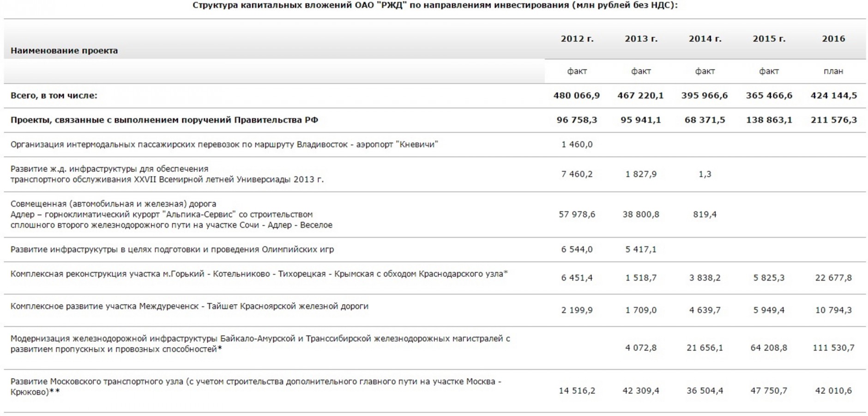Viewport: 868px width, 416px height.
Task: Select the header "Наименование проекта"
Action: tap(65, 52)
